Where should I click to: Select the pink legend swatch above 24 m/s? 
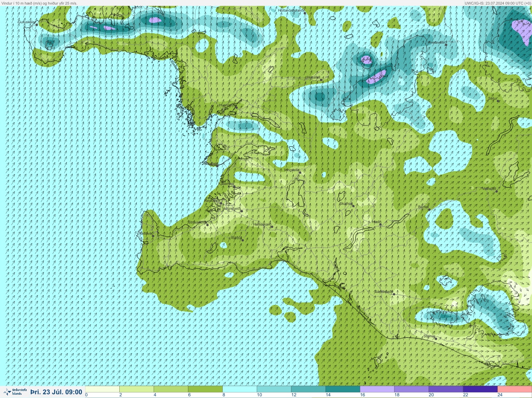515,389
